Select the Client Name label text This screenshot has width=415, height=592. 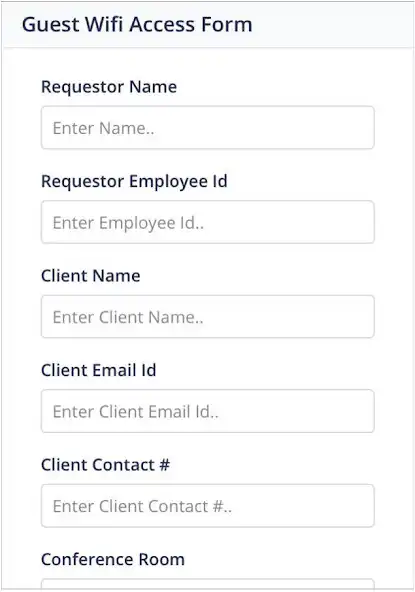click(x=91, y=276)
